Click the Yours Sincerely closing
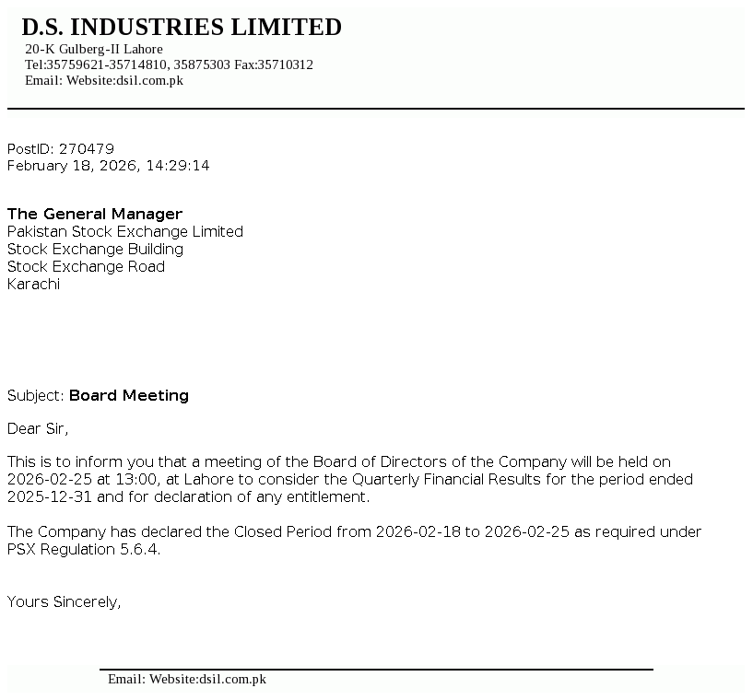The width and height of the screenshot is (753, 700). coord(65,601)
